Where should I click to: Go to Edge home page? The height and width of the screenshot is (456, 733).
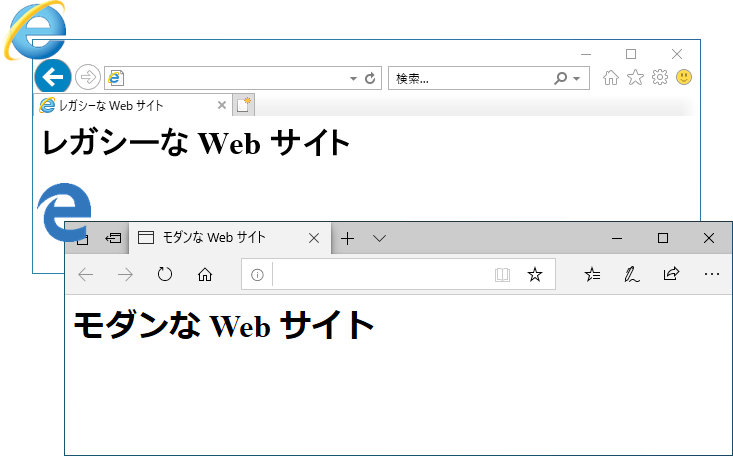(205, 275)
